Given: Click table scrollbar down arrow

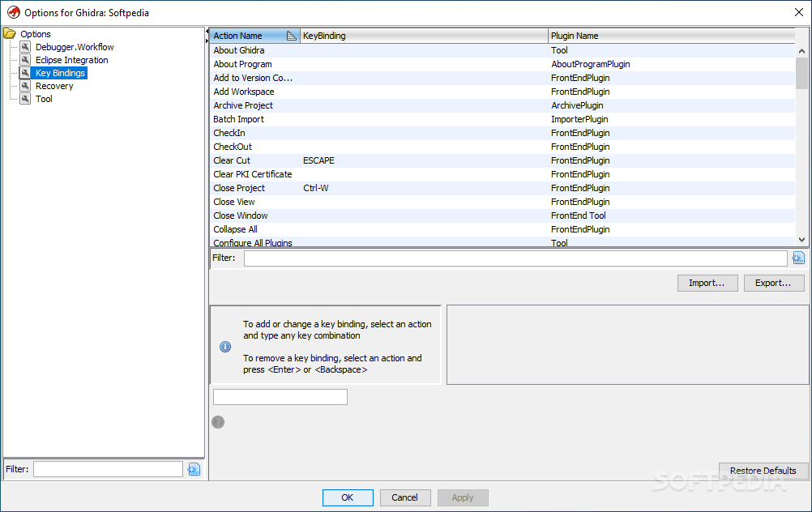Looking at the screenshot, I should (801, 240).
